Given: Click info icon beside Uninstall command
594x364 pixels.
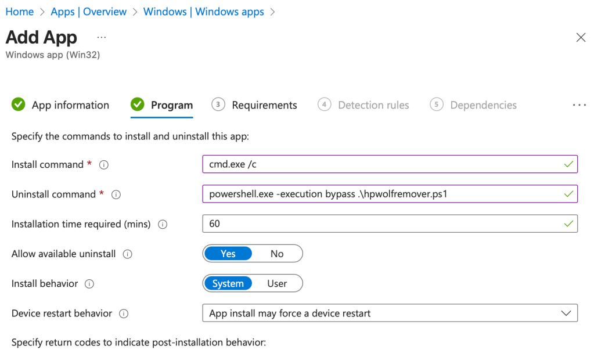Looking at the screenshot, I should (116, 194).
